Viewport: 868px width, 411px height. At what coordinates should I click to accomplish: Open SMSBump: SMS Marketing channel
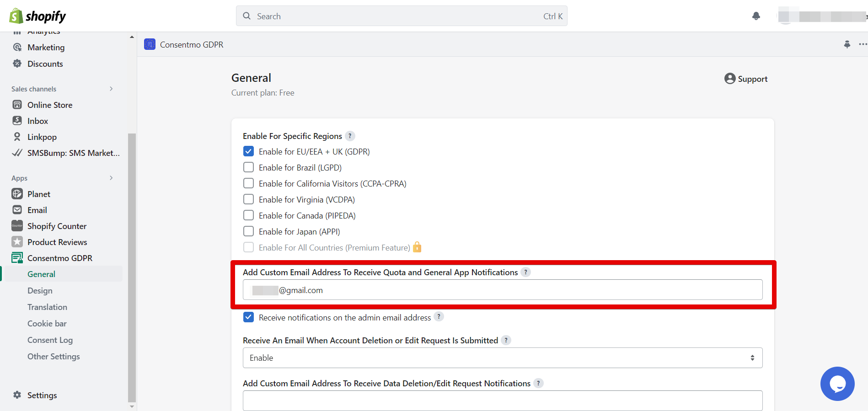tap(74, 153)
